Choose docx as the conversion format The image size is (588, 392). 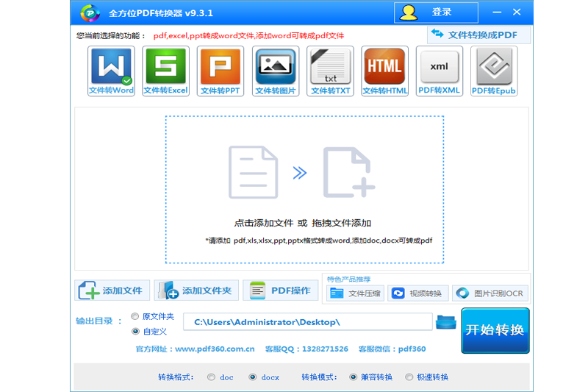pyautogui.click(x=253, y=377)
